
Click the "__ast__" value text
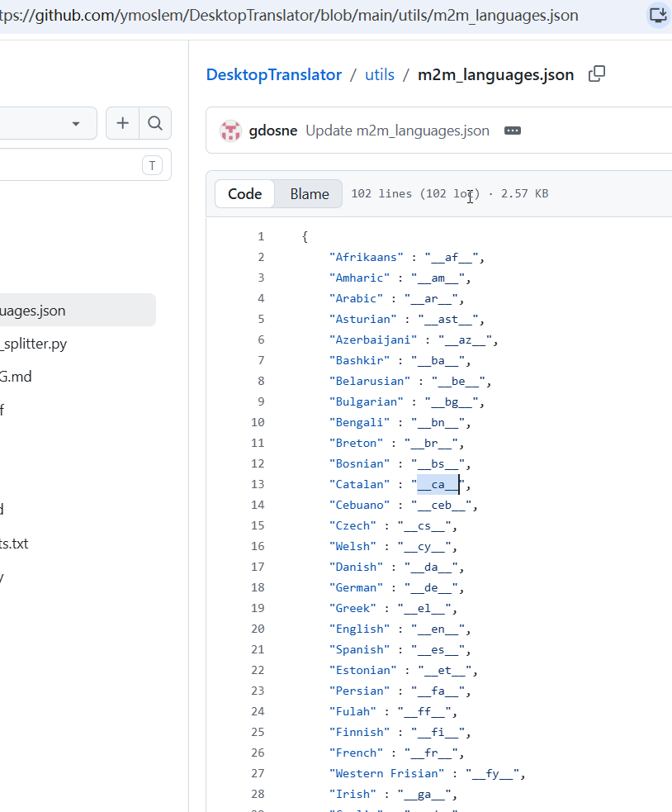coord(447,319)
